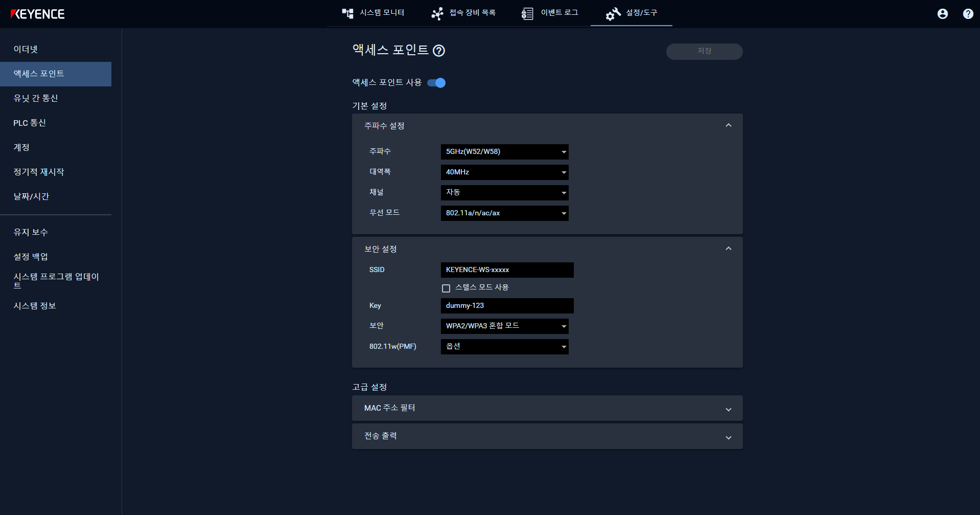Viewport: 980px width, 515px height.
Task: Open the 802.11w(PMF) dropdown
Action: tap(504, 346)
